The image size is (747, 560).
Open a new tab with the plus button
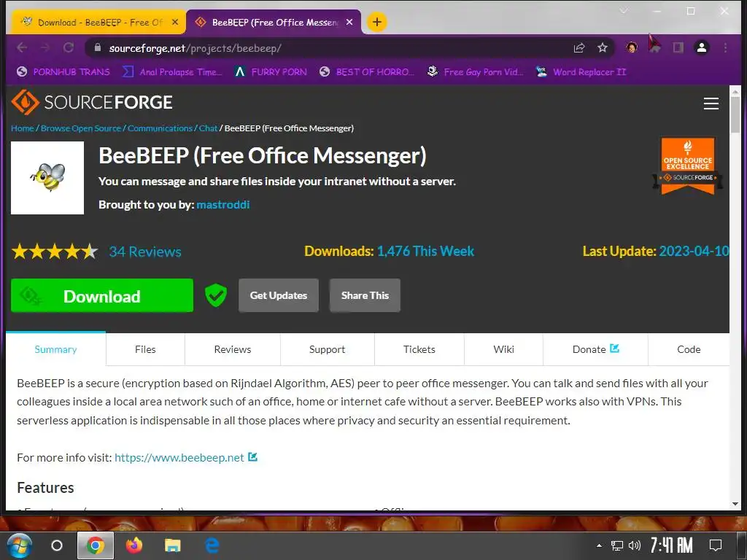coord(377,22)
